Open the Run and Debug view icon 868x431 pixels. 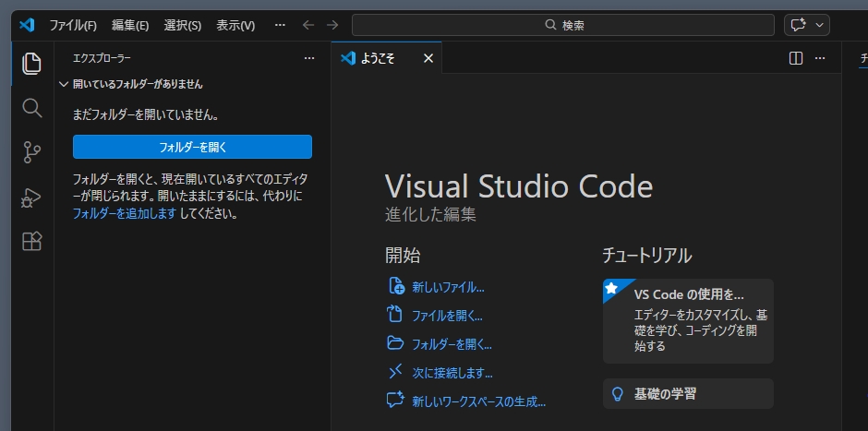[x=32, y=197]
